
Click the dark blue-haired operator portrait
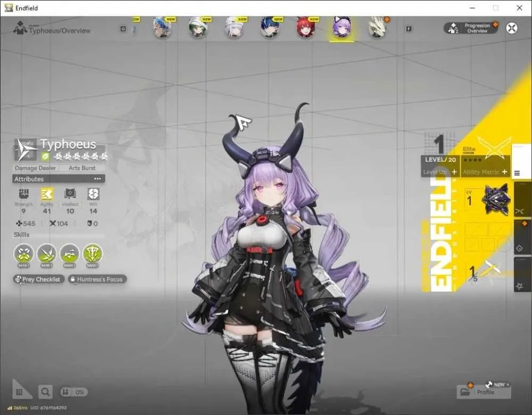point(270,28)
